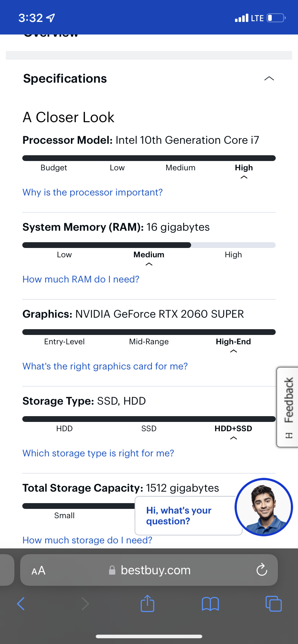298x644 pixels.
Task: Open the Feedback side tab
Action: [288, 407]
